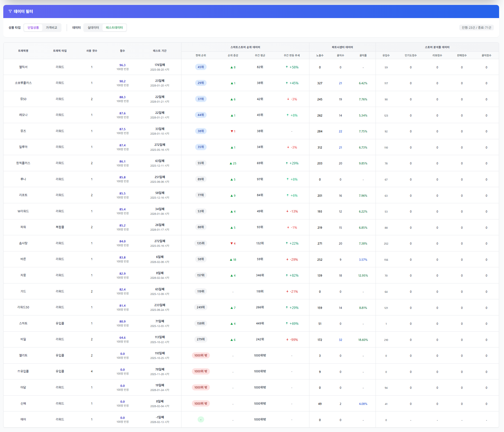Click the 복합플 traffic type cell
This screenshot has height=432, width=504.
pyautogui.click(x=60, y=227)
